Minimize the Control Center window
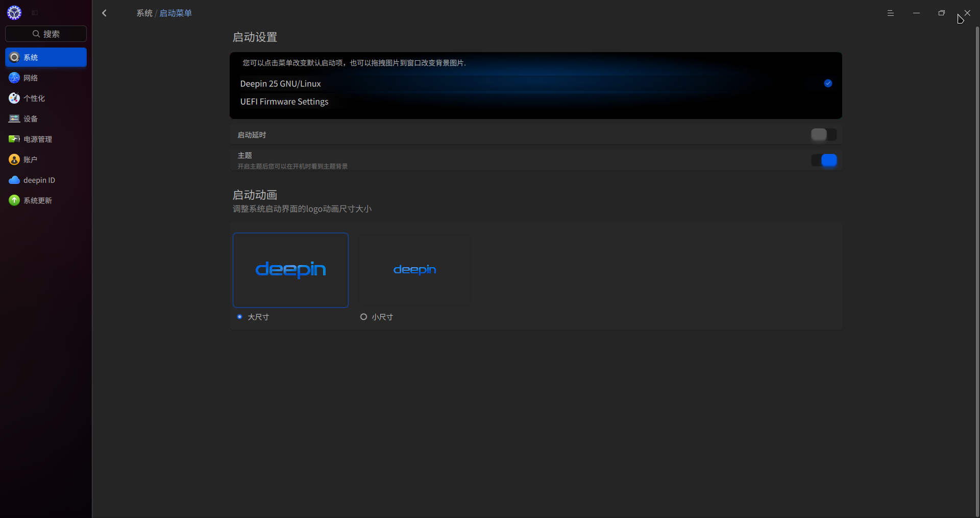The height and width of the screenshot is (518, 980). click(916, 13)
